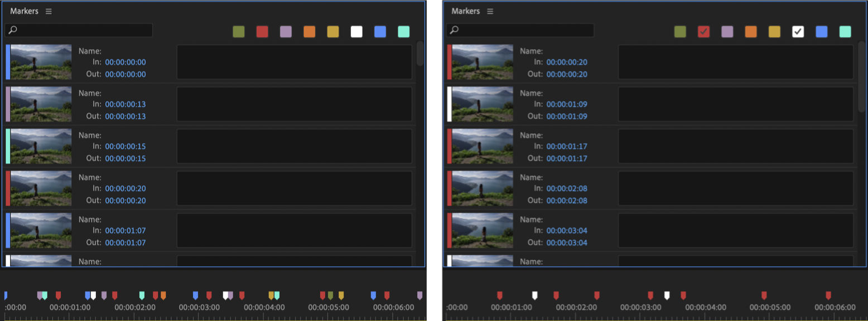Open the left Markers panel hamburger menu
The image size is (868, 321).
pos(49,11)
